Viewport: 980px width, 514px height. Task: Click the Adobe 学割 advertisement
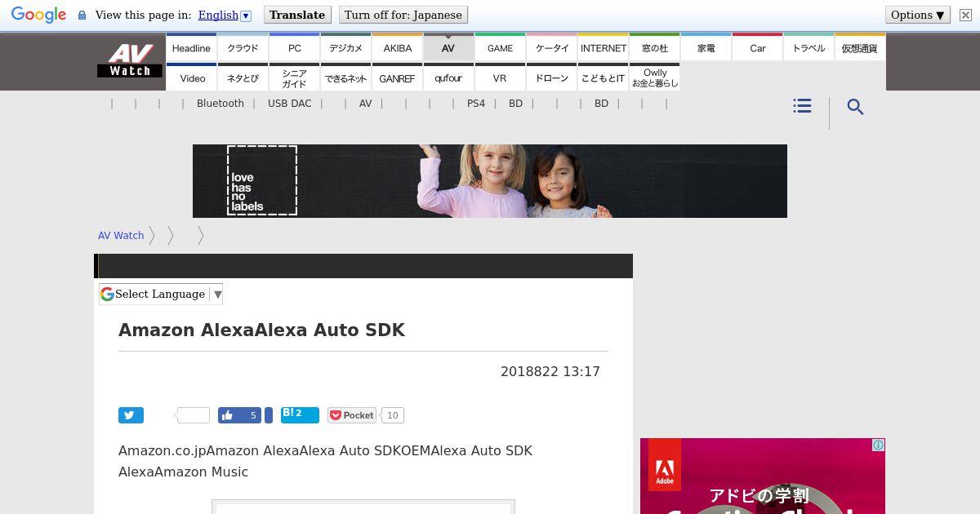[763, 476]
